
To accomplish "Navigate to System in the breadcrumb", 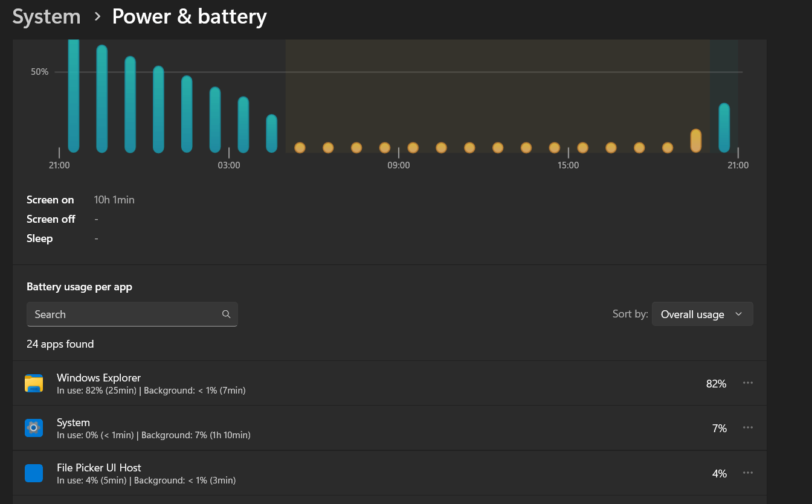I will pos(46,16).
